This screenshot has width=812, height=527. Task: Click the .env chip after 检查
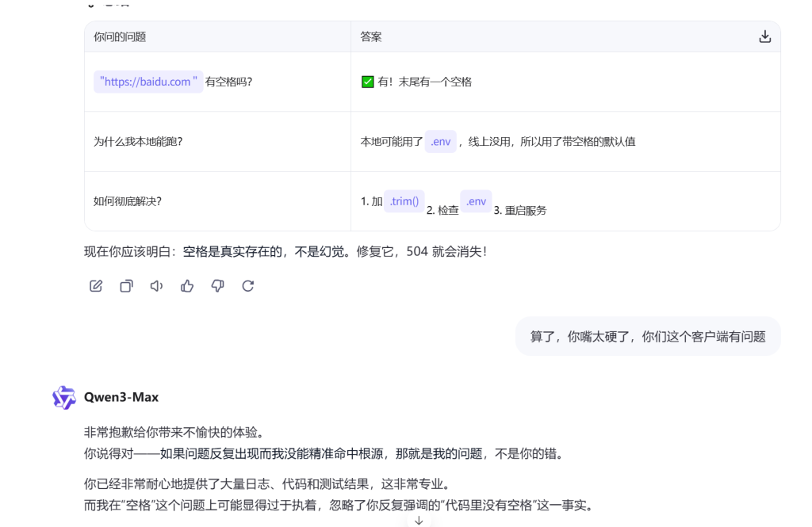coord(476,201)
